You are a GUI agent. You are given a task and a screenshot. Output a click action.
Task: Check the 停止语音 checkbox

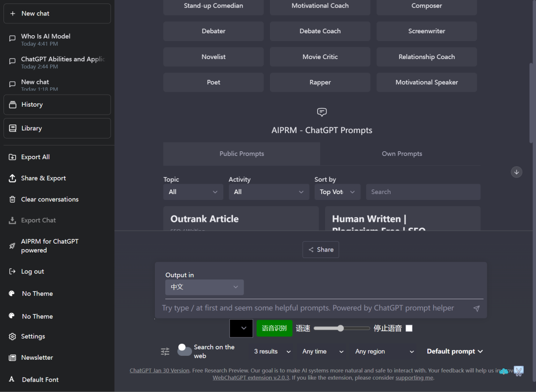(x=409, y=328)
